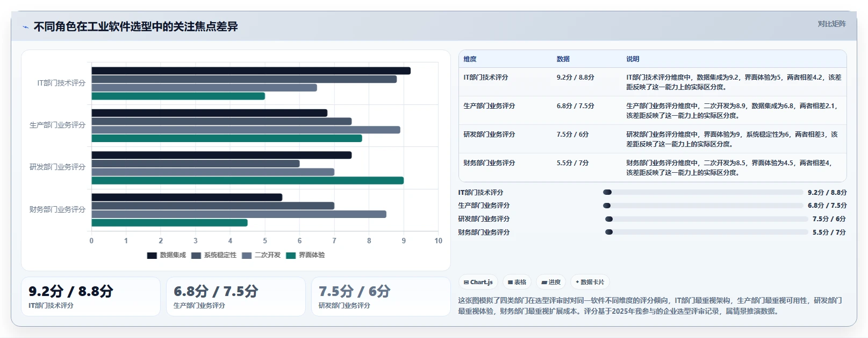Click the green 界面体验 bar for 财务部门

click(169, 223)
